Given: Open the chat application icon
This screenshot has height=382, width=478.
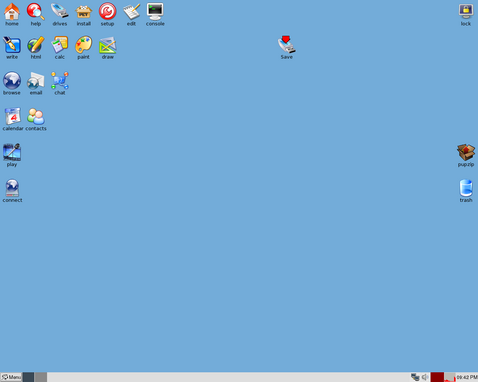Looking at the screenshot, I should point(60,81).
